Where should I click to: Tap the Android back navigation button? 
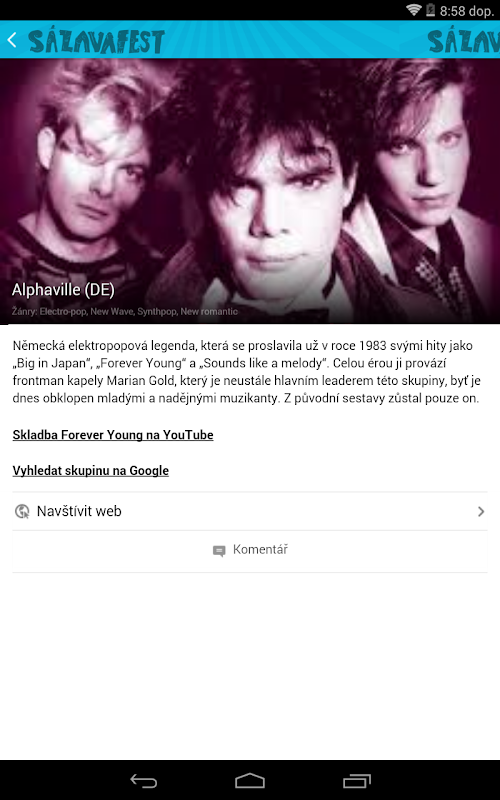[x=144, y=781]
